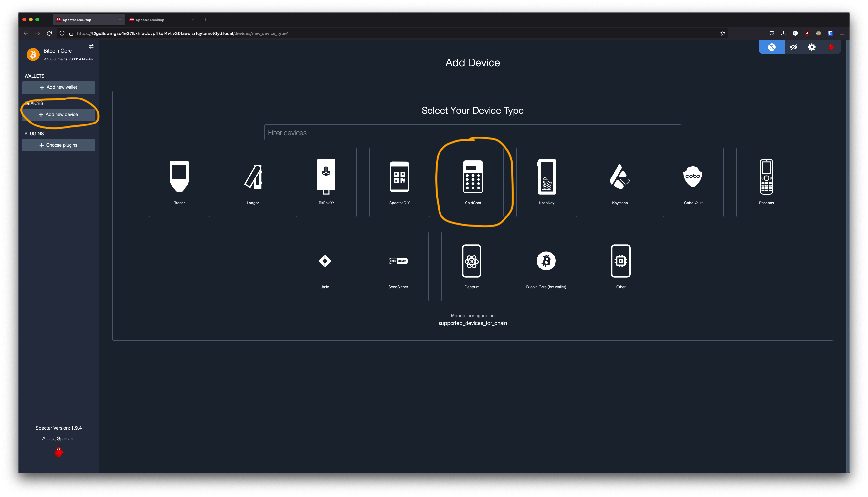Toggle the price display button
The height and width of the screenshot is (497, 868).
[772, 47]
